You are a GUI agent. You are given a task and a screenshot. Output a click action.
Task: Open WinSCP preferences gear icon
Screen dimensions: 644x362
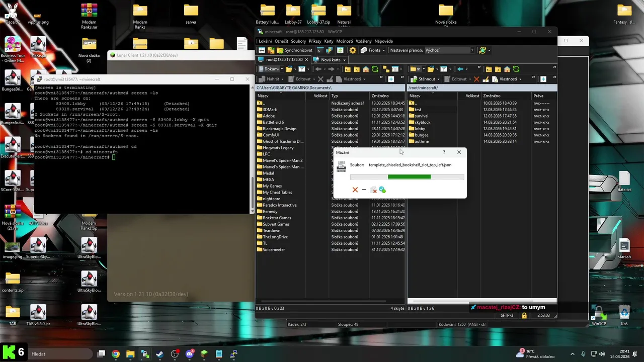click(x=353, y=50)
